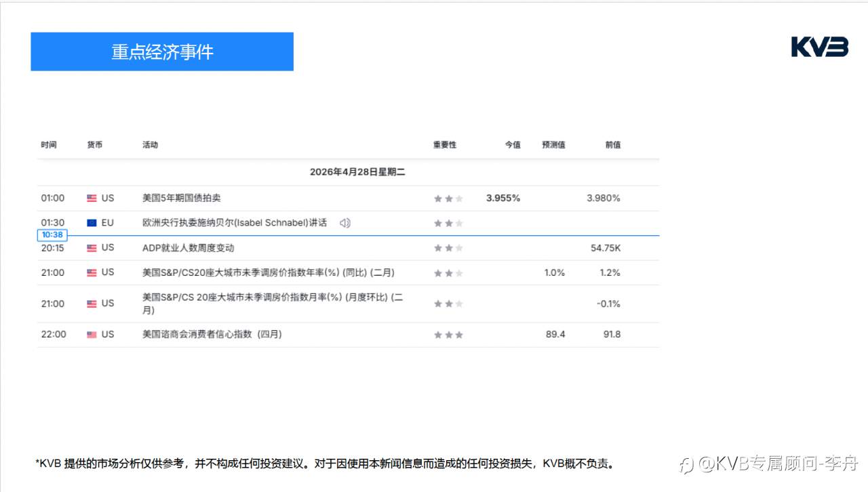Click the US flag on the S&P/CS monthly index row
Screen dimensions: 868x492
(90, 303)
